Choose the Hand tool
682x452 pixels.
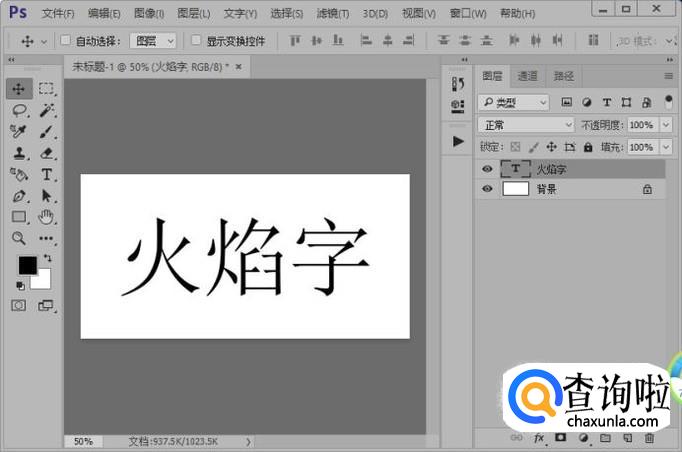click(x=46, y=217)
